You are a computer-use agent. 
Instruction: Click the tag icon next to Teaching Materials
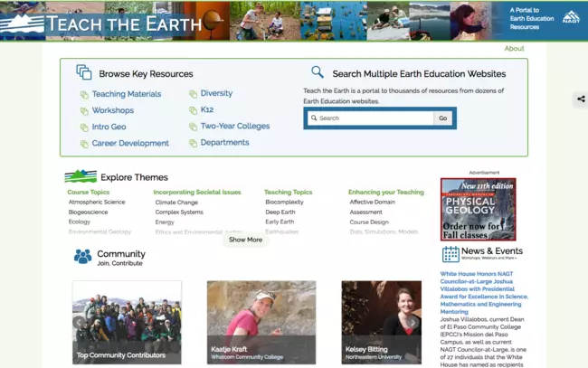point(84,95)
